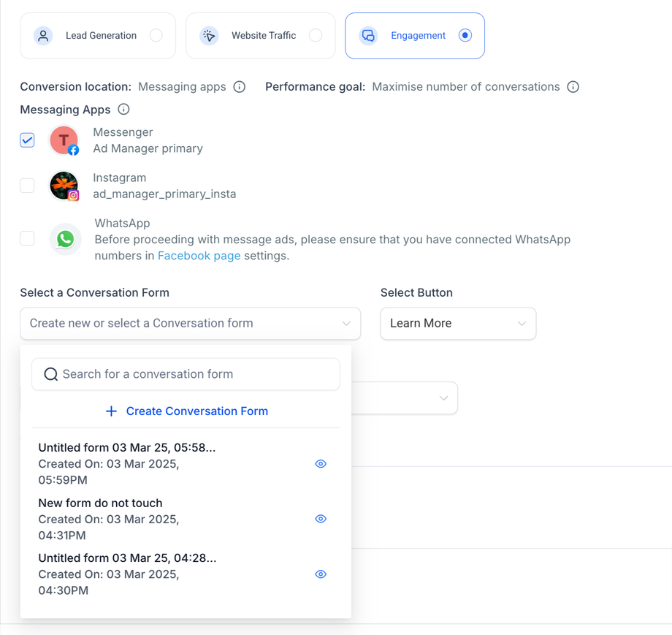
Task: Open the Facebook page settings link
Action: coord(199,256)
